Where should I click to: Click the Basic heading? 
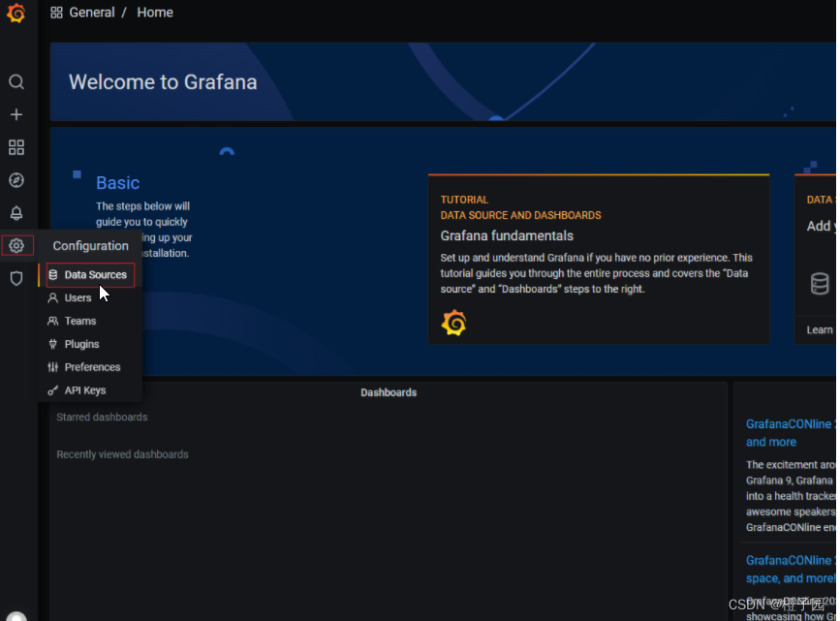[118, 183]
